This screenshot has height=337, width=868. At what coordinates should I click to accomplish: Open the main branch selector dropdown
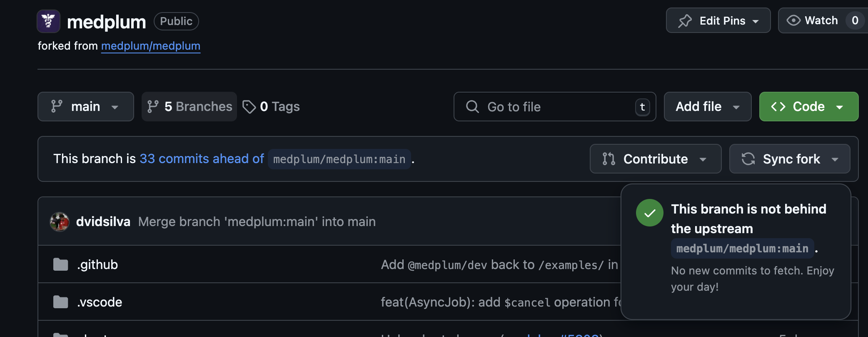(x=86, y=107)
